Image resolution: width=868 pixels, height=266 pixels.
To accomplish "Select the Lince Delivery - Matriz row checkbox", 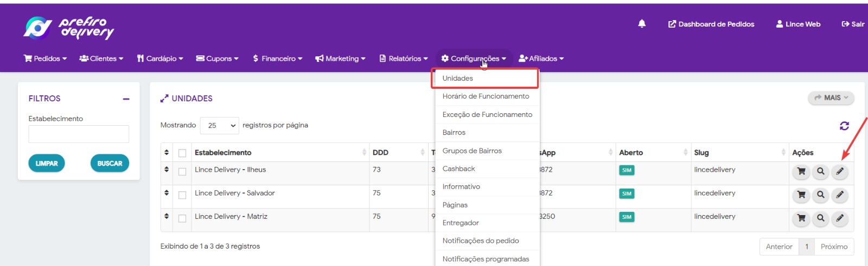I will click(x=182, y=218).
